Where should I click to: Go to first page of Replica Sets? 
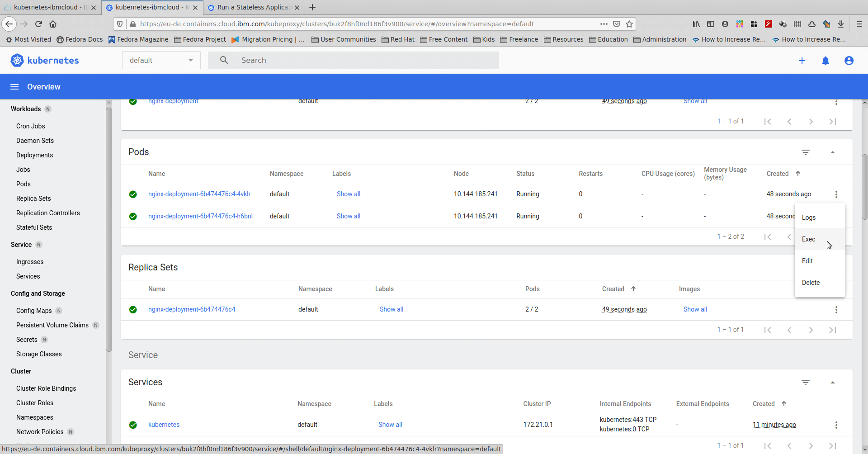coord(768,330)
